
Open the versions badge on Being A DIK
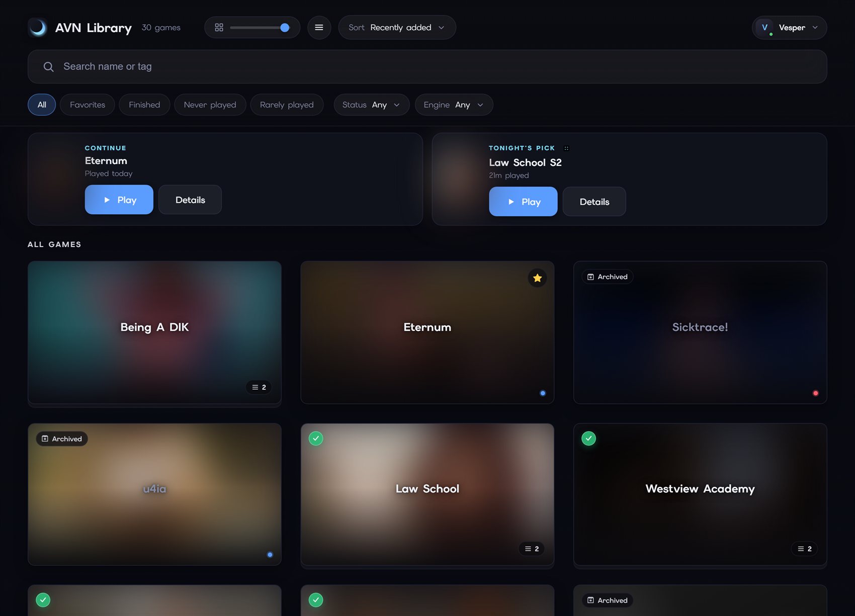pyautogui.click(x=259, y=387)
